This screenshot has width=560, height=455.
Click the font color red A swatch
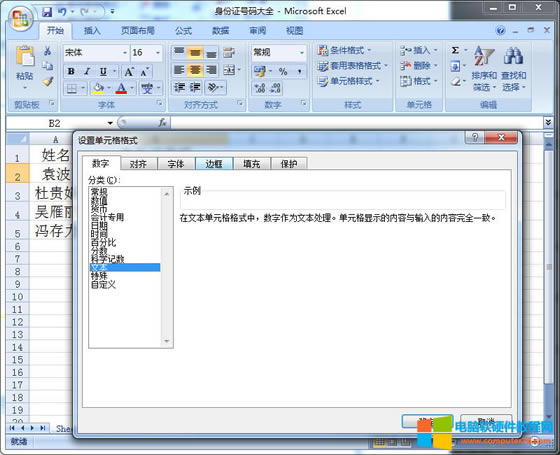[x=121, y=88]
